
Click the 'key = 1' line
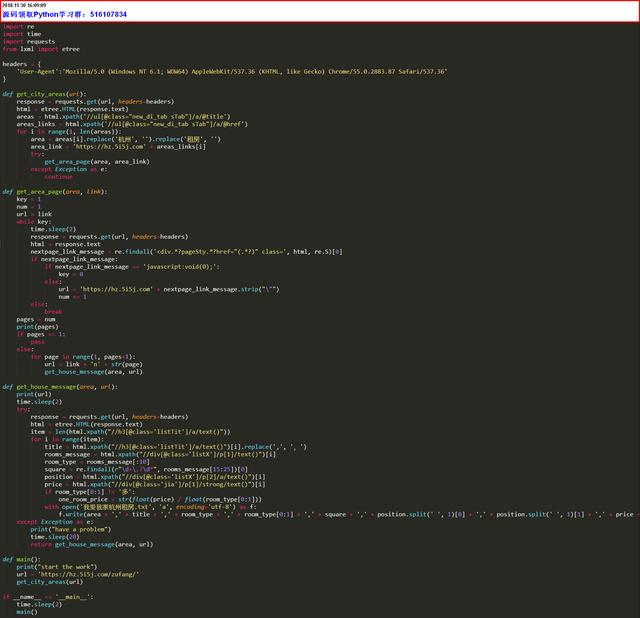tap(29, 199)
